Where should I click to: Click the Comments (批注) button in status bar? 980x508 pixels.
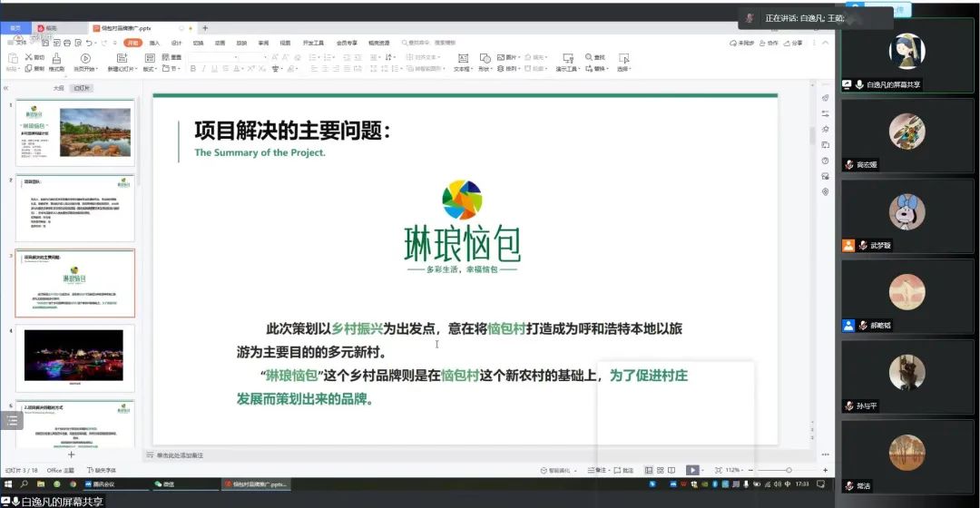[623, 470]
